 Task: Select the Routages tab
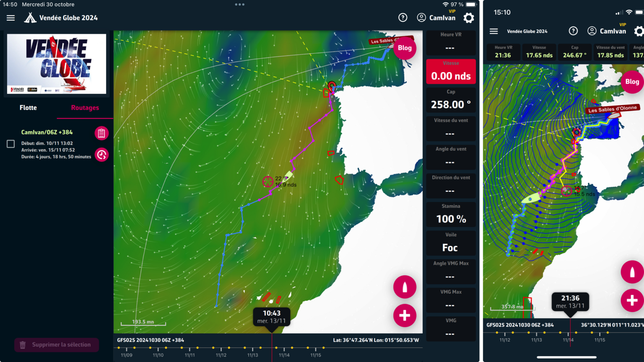pos(85,108)
